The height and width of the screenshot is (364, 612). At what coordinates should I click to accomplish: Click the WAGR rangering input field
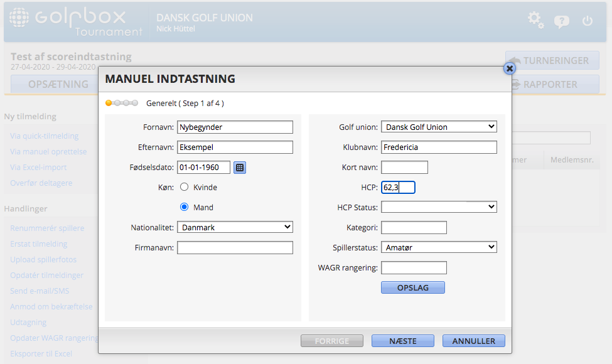point(414,268)
